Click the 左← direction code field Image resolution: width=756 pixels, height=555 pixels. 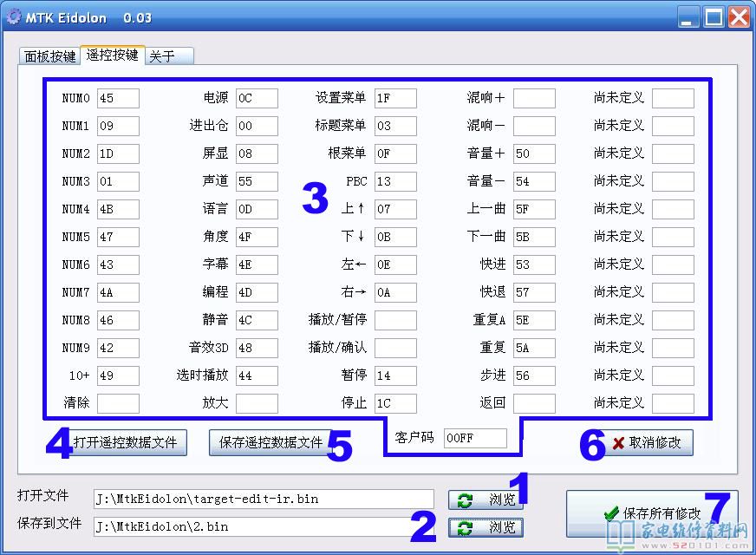tap(396, 264)
